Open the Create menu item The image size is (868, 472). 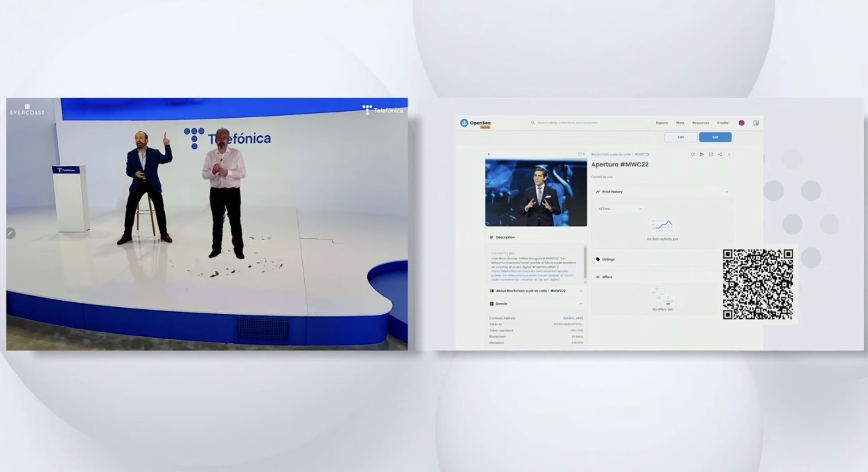tap(723, 123)
